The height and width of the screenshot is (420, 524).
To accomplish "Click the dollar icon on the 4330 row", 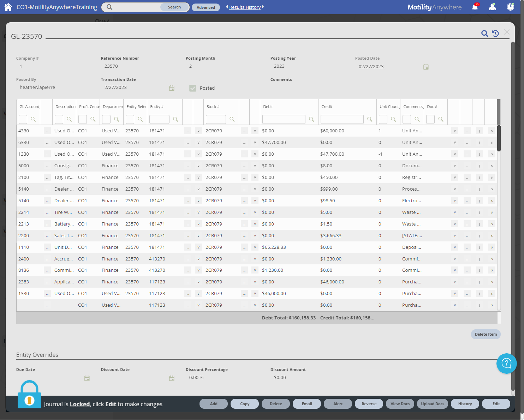I will point(492,130).
